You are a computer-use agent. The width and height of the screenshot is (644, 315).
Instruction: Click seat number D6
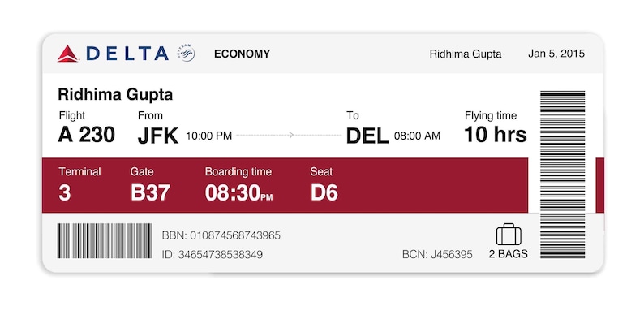(x=324, y=192)
